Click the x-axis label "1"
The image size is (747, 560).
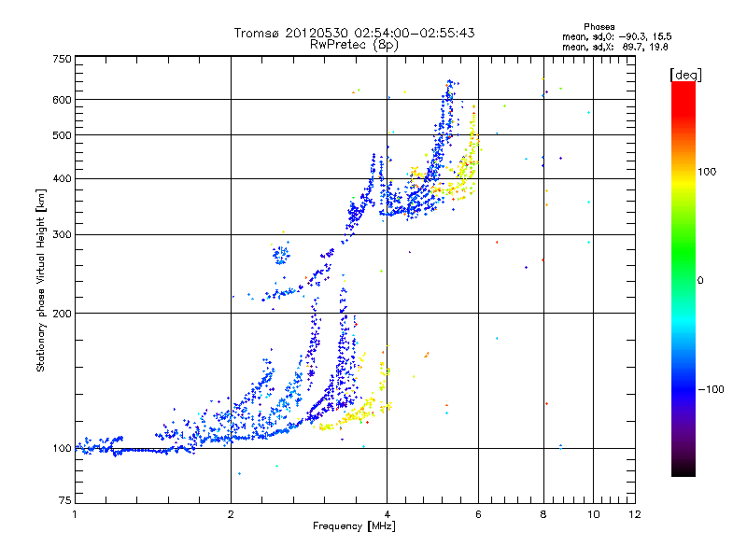[75, 514]
